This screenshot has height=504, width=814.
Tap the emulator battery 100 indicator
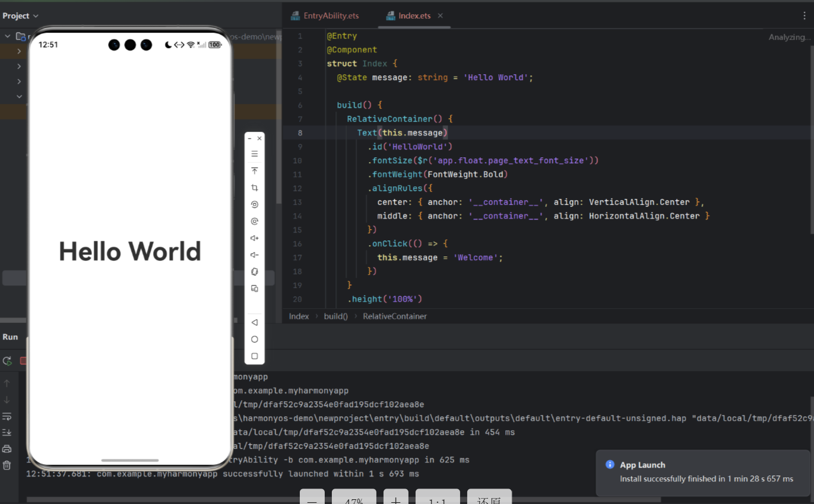coord(215,45)
